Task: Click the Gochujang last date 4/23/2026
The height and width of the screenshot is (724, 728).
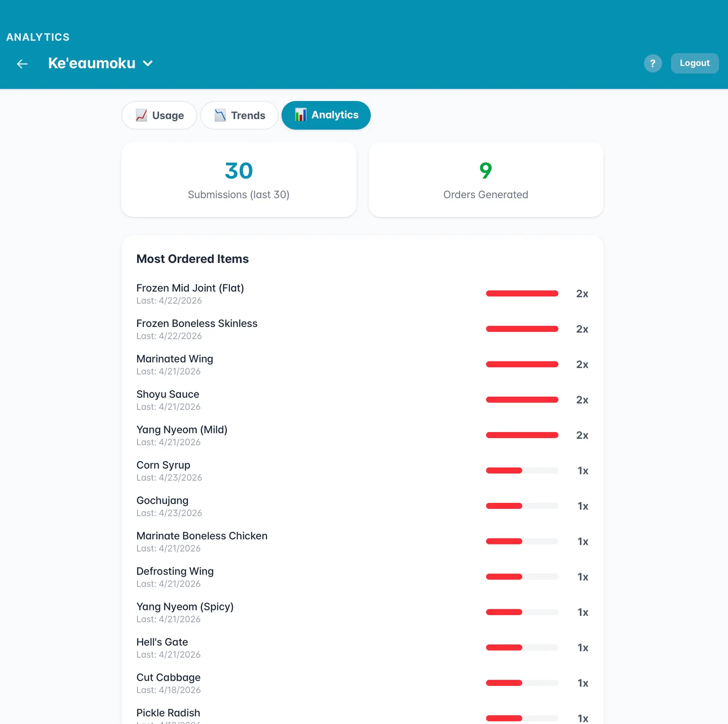Action: [x=169, y=513]
